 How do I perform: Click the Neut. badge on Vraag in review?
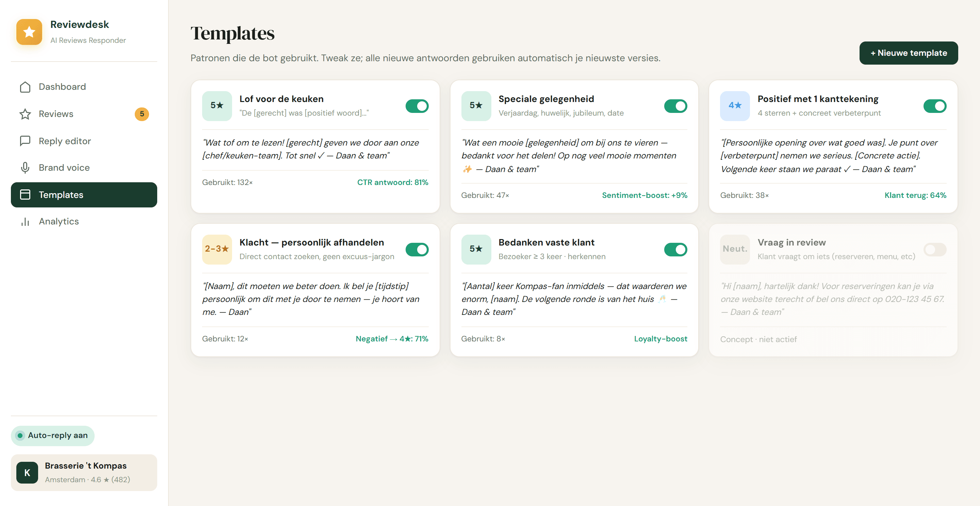(735, 249)
